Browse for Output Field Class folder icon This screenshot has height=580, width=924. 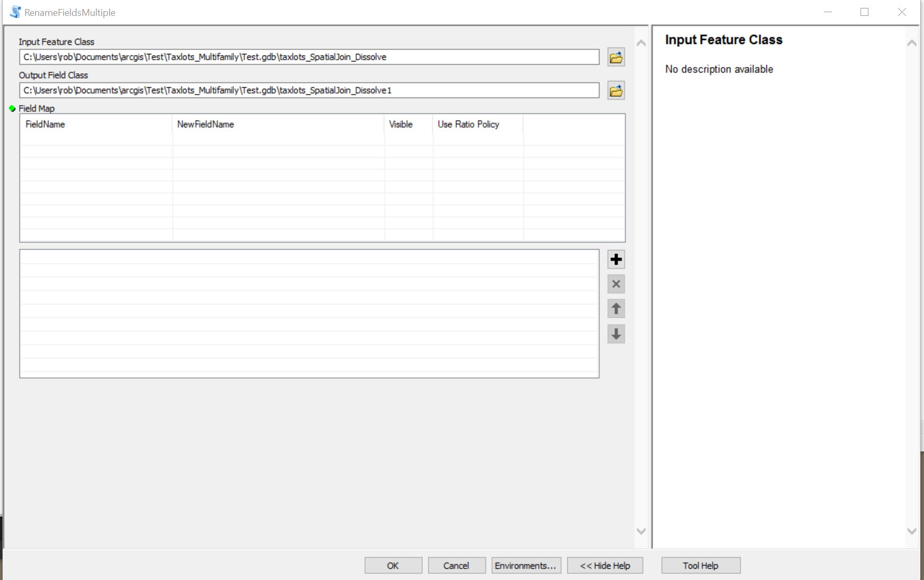pos(616,90)
